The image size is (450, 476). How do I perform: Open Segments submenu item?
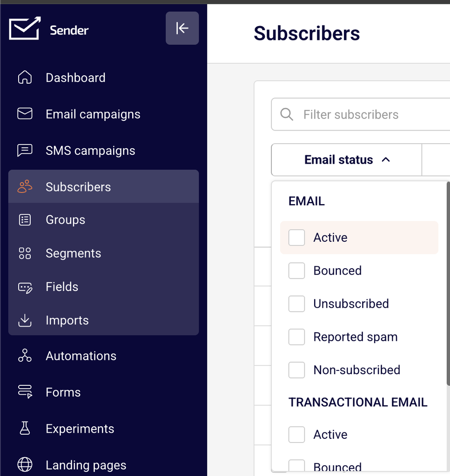click(103, 253)
